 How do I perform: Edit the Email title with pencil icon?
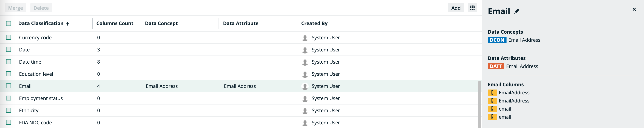516,11
